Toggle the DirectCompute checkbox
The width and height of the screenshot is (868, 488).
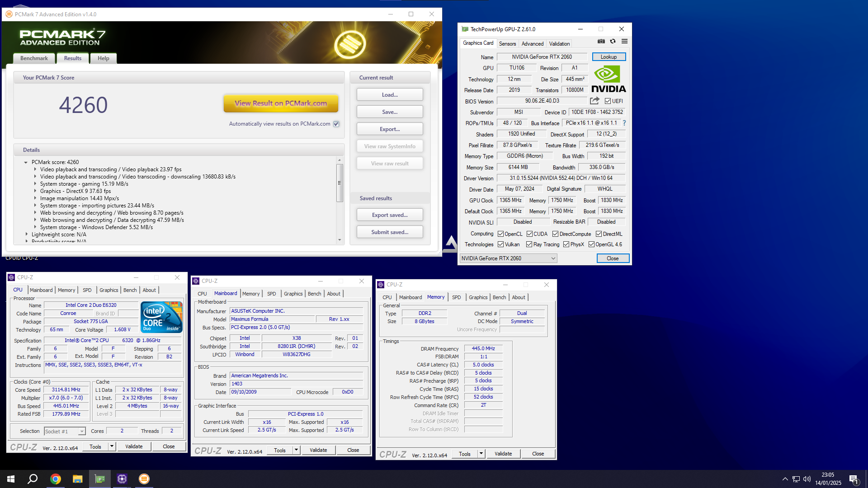[x=555, y=234]
